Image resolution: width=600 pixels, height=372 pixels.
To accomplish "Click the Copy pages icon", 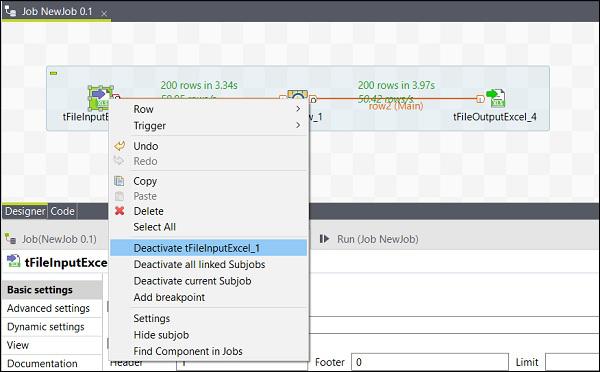I will pos(119,181).
